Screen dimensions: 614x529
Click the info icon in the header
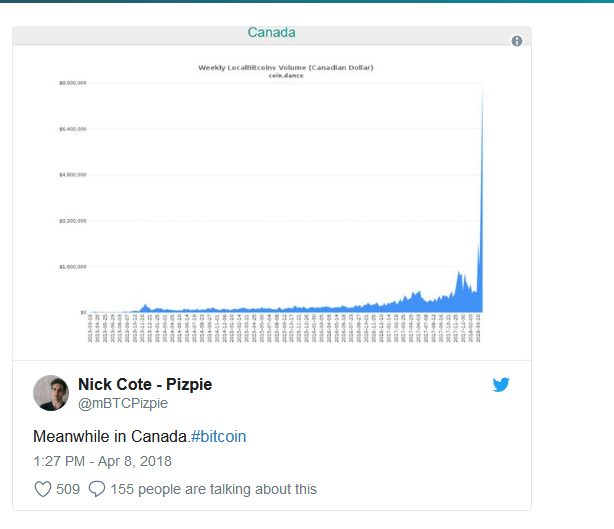click(517, 41)
